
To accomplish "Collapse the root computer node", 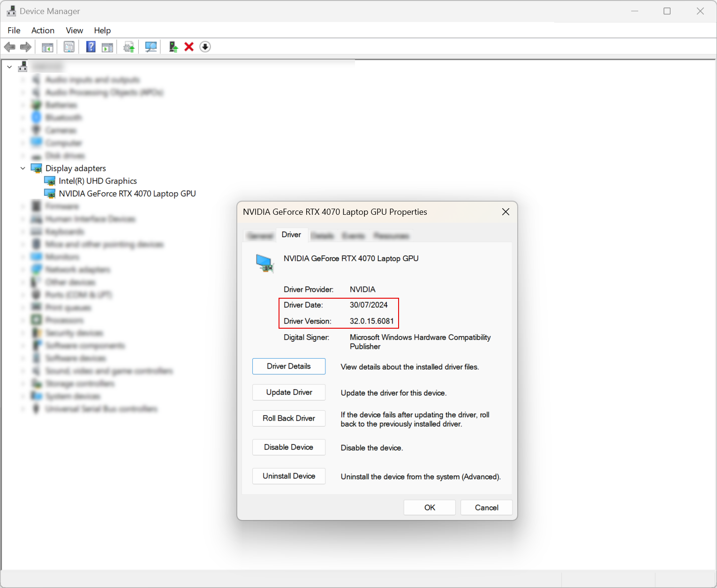I will [x=9, y=67].
